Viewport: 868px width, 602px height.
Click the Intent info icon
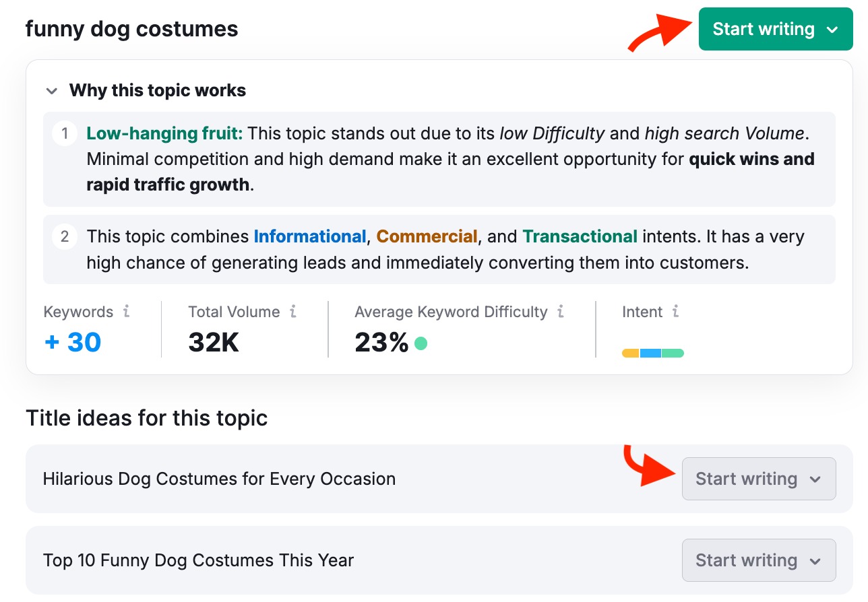click(675, 312)
